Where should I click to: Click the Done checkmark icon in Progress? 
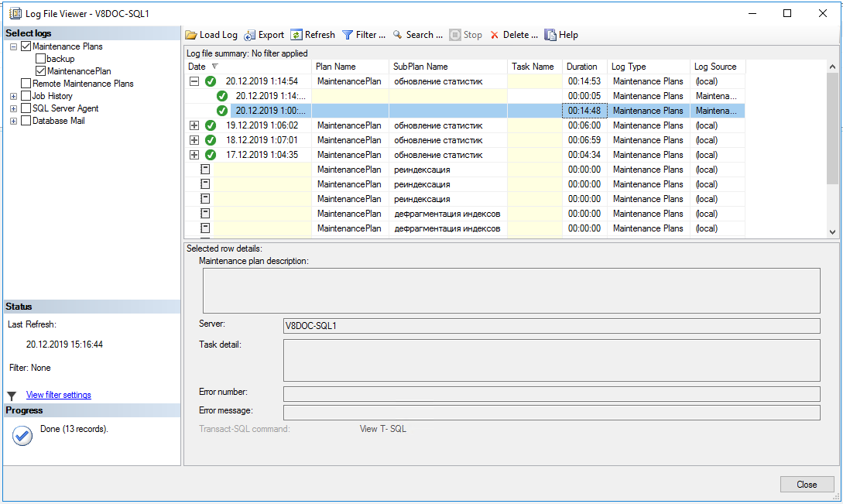pos(22,436)
